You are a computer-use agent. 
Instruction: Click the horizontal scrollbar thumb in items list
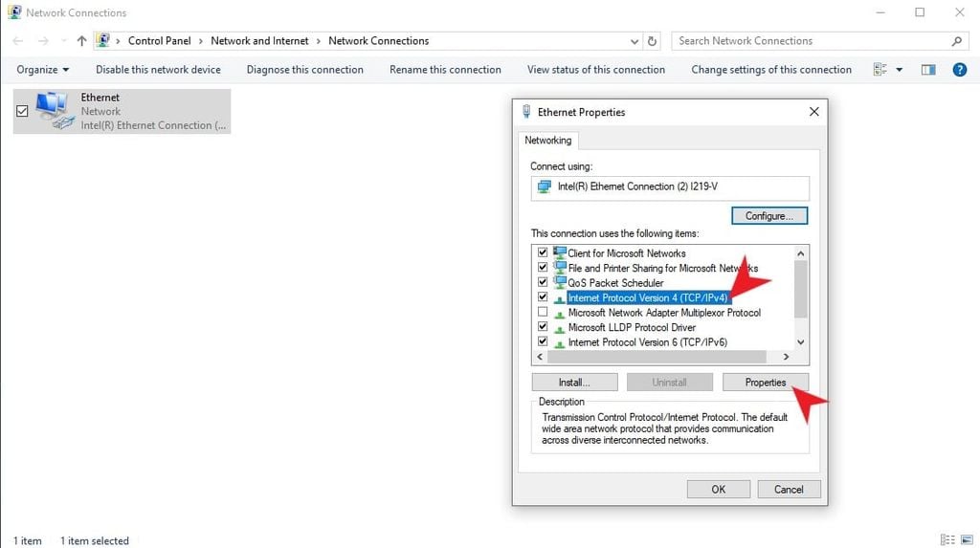(x=657, y=357)
